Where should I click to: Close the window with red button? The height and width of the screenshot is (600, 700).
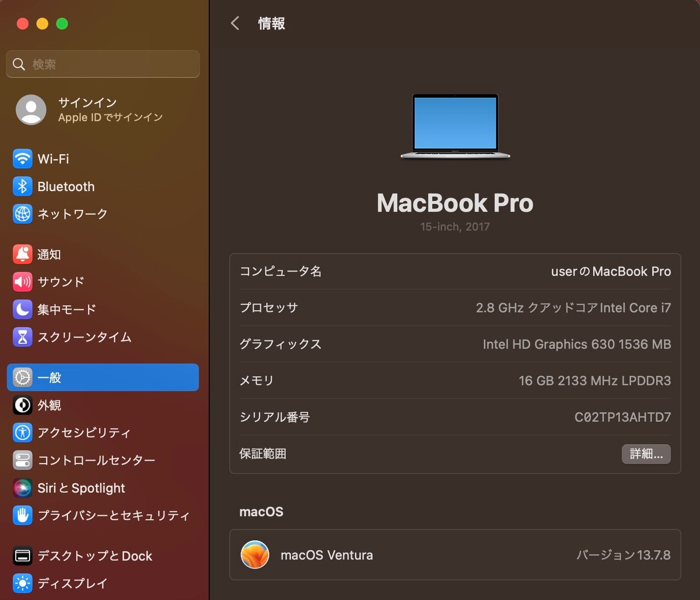[23, 24]
